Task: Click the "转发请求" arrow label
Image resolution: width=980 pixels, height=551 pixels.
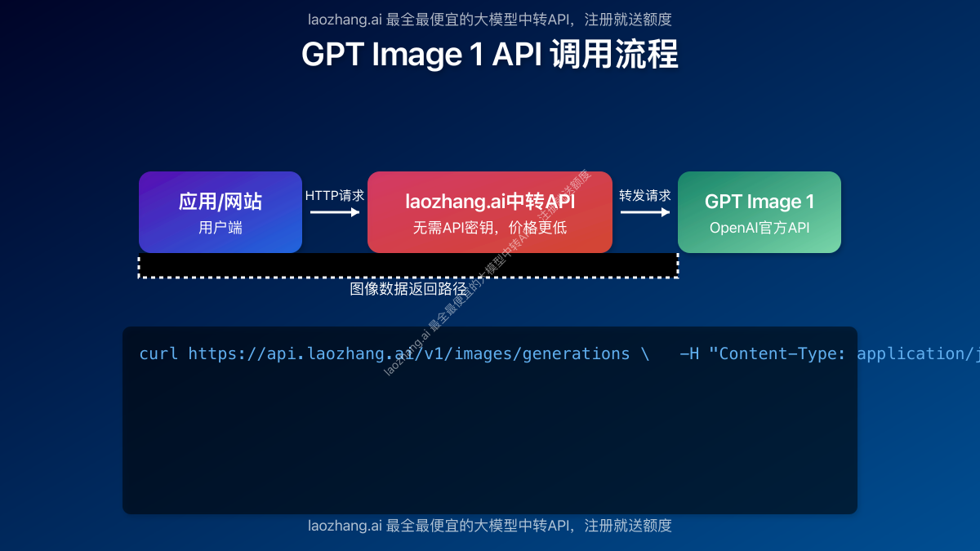Action: pos(645,196)
